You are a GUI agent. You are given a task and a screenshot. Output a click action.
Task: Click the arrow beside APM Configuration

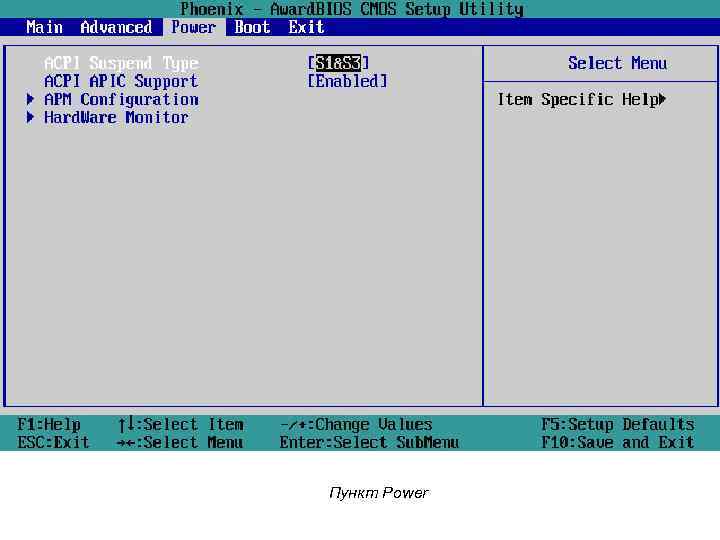(x=30, y=99)
